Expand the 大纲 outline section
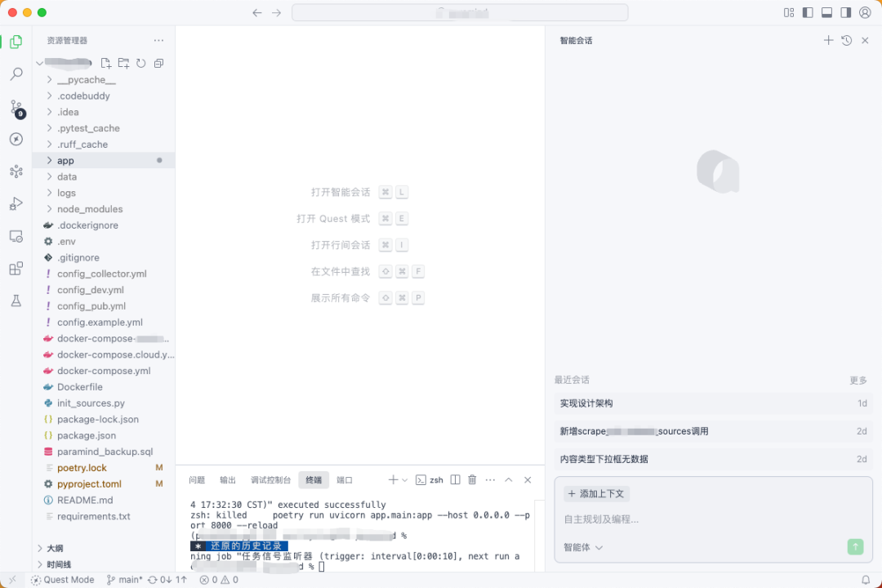This screenshot has height=588, width=882. tap(104, 548)
